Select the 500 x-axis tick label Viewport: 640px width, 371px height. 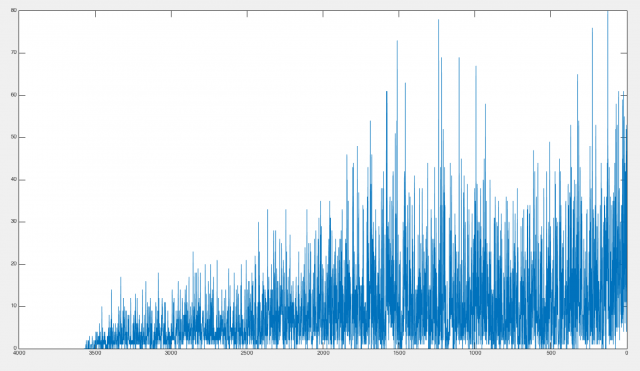click(551, 353)
